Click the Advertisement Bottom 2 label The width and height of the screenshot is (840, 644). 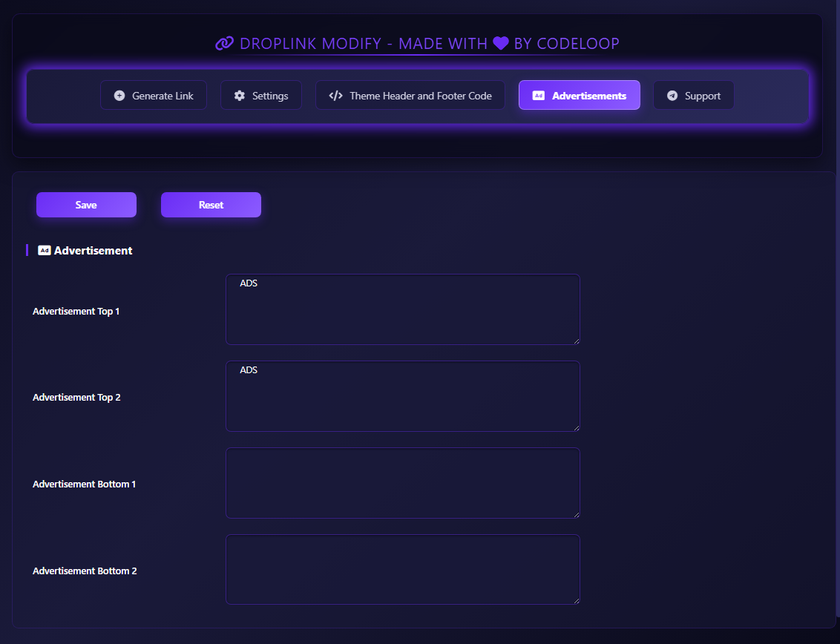click(85, 571)
